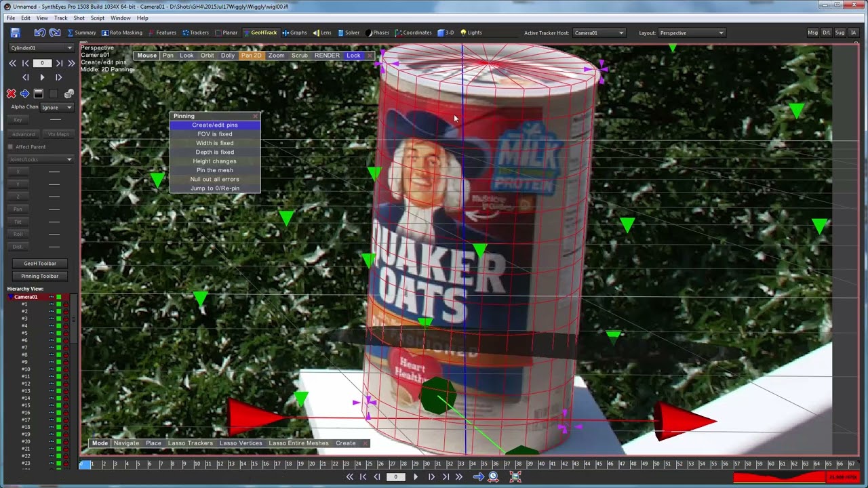Click the Pinning Toolbar button
868x488 pixels.
[40, 276]
